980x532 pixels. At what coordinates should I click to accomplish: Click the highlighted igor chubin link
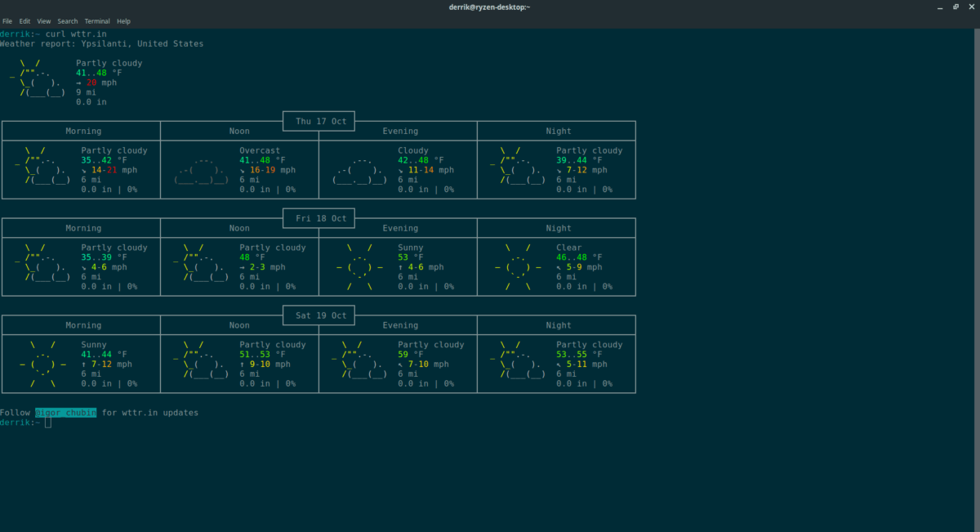[65, 413]
